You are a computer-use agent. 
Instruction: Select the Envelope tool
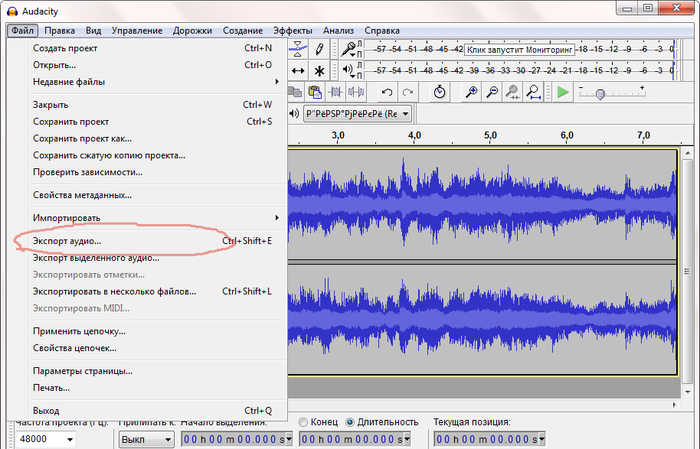[x=297, y=48]
